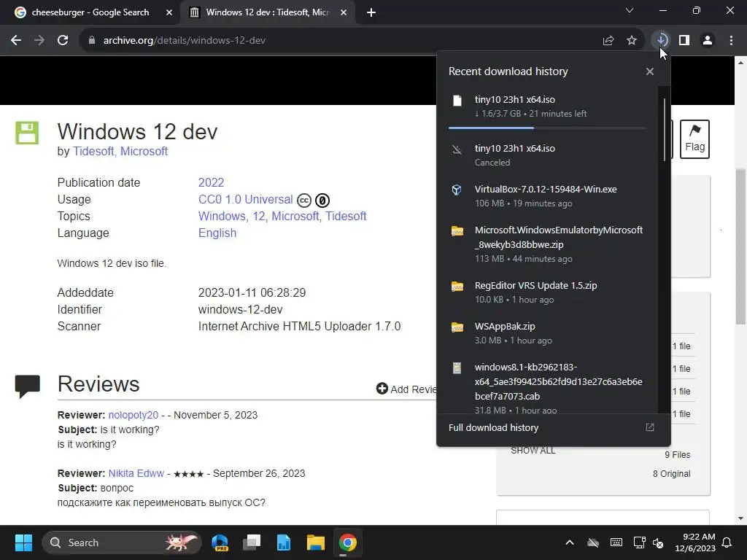The width and height of the screenshot is (747, 560).
Task: Open the Microsoft author link
Action: (144, 152)
